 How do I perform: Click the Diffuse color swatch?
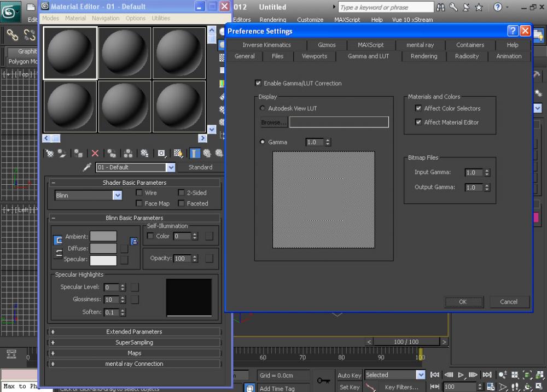click(103, 248)
